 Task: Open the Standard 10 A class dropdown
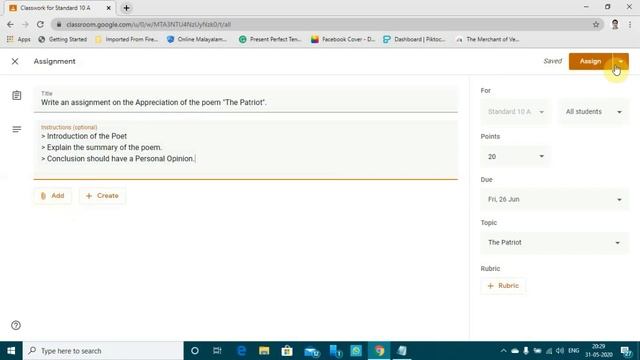point(516,112)
